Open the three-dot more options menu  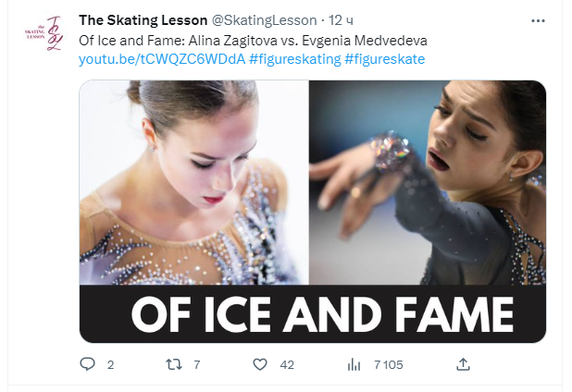538,19
